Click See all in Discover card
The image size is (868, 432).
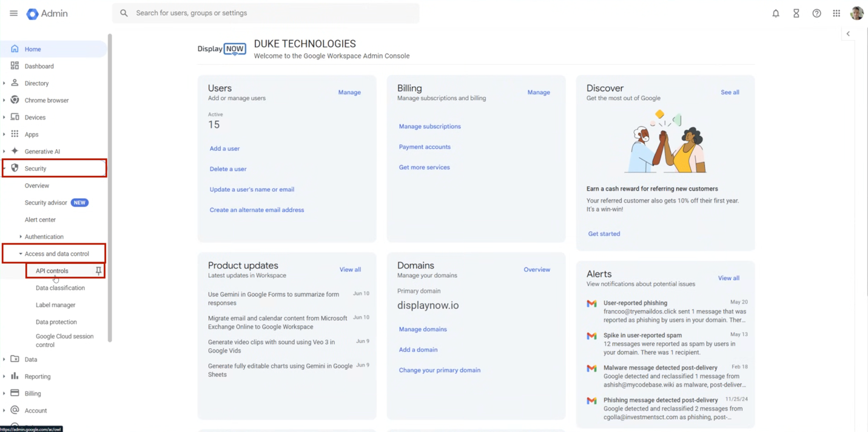[730, 92]
